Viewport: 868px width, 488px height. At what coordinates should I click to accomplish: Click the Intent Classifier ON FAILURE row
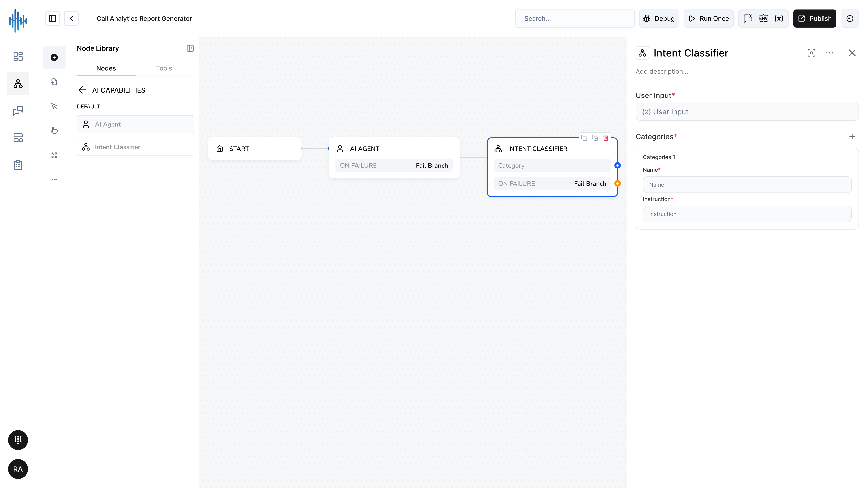coord(552,184)
